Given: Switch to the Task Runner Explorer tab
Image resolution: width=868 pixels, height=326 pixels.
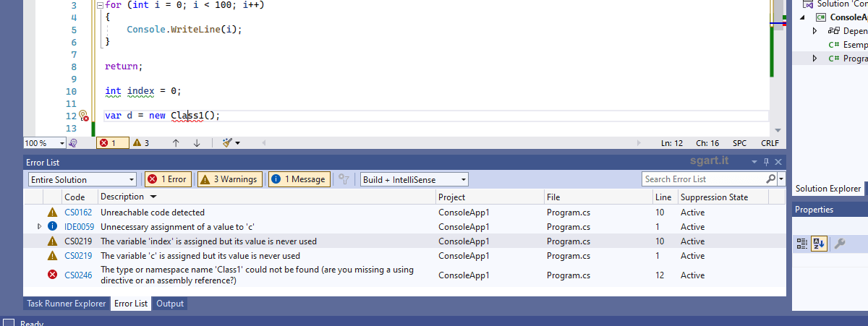Looking at the screenshot, I should pos(67,304).
